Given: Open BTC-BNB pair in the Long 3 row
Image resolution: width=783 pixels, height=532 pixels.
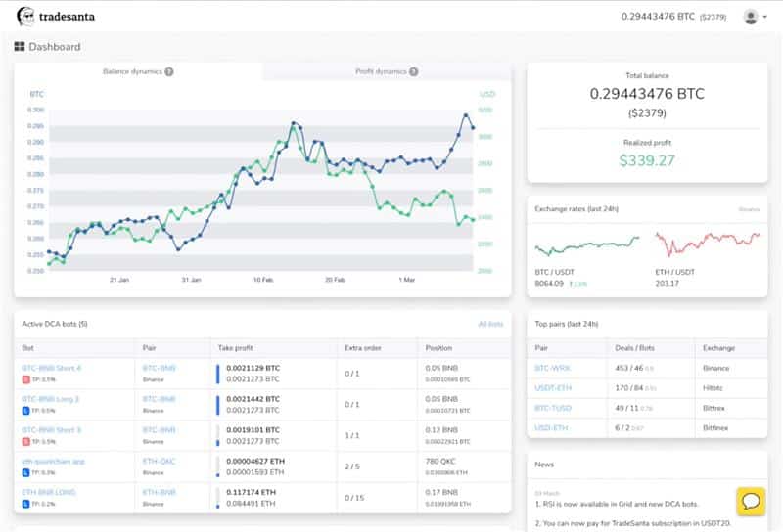Looking at the screenshot, I should point(159,399).
